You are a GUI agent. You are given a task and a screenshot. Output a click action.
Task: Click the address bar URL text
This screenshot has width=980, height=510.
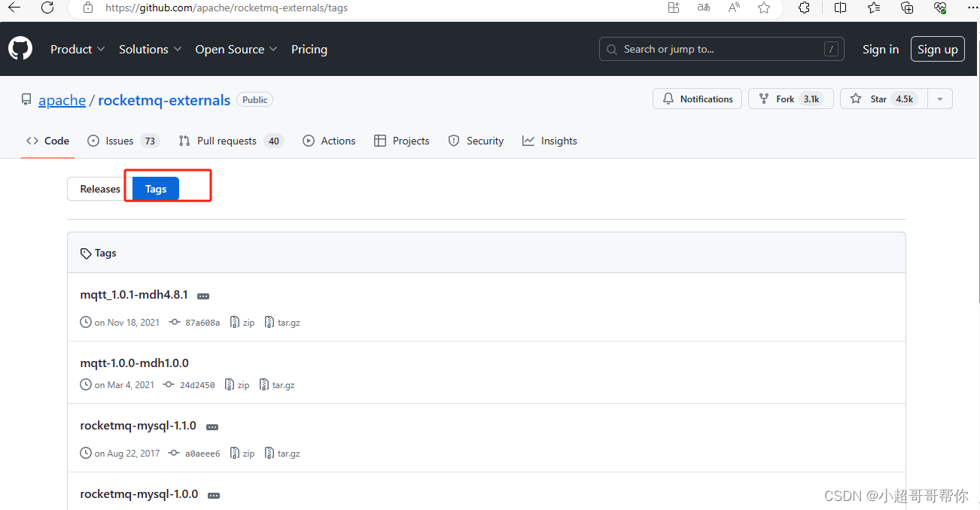[x=227, y=8]
